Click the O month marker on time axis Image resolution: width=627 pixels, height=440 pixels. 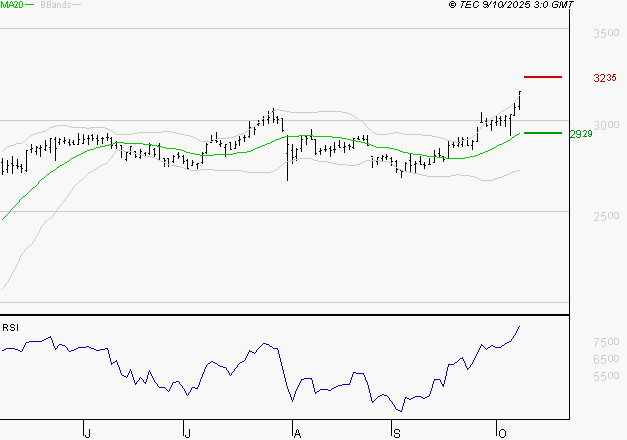point(500,433)
